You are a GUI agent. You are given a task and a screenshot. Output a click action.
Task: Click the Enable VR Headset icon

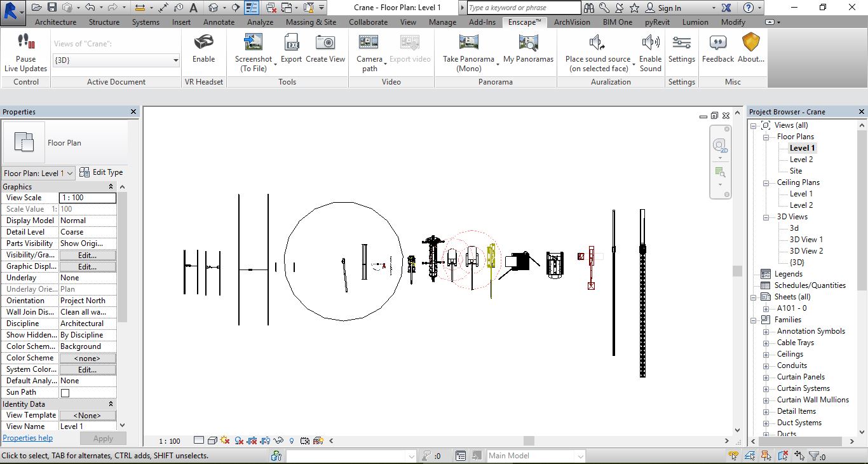pos(203,43)
